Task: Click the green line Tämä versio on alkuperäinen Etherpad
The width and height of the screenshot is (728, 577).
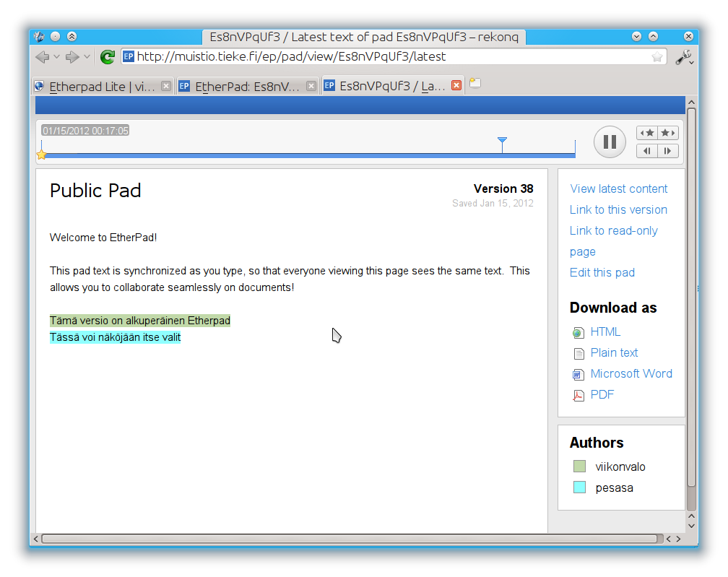Action: click(140, 321)
